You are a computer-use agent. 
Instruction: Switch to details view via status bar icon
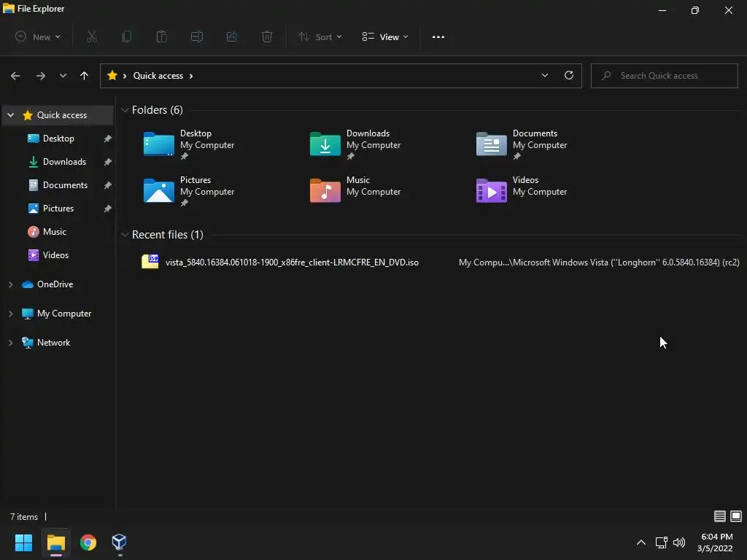click(720, 516)
